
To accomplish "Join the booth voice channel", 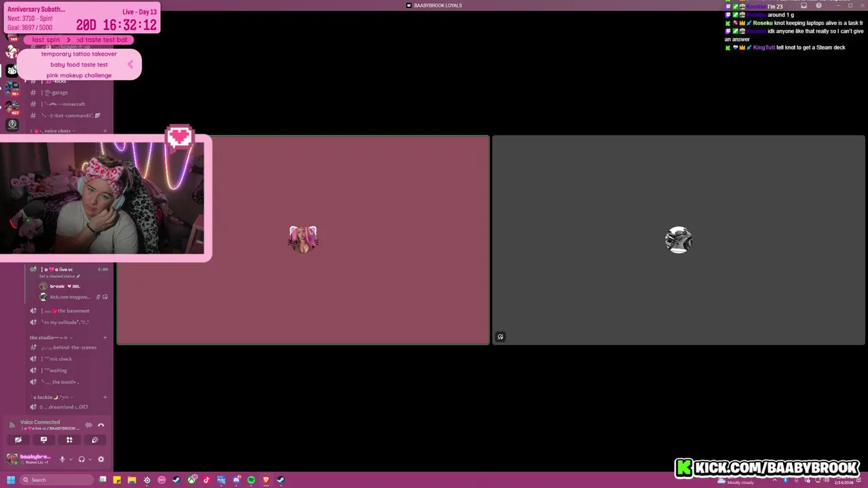I will pyautogui.click(x=68, y=382).
